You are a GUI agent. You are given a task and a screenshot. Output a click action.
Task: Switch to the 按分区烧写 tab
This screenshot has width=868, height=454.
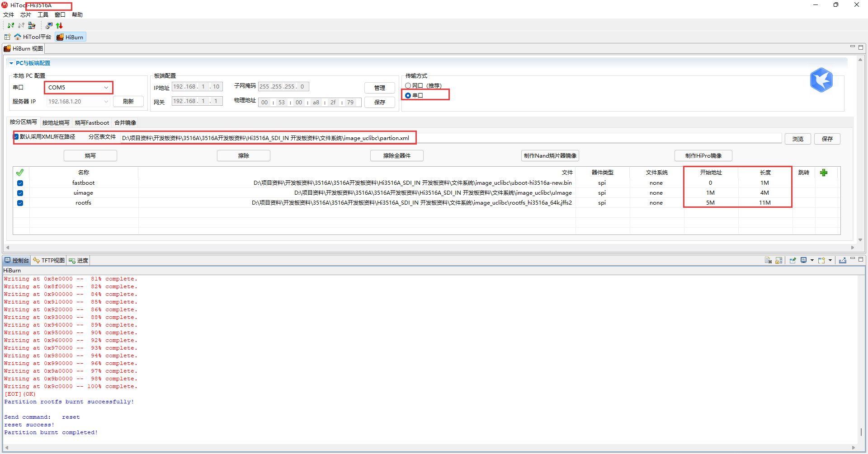pyautogui.click(x=24, y=122)
